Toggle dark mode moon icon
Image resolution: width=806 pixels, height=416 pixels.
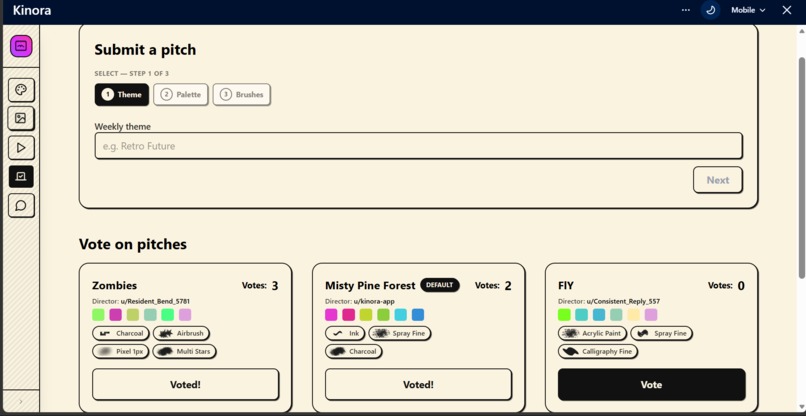point(711,10)
